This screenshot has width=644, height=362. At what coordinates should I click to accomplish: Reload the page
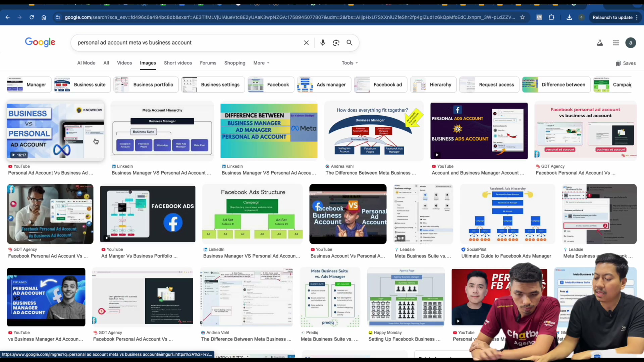click(32, 17)
